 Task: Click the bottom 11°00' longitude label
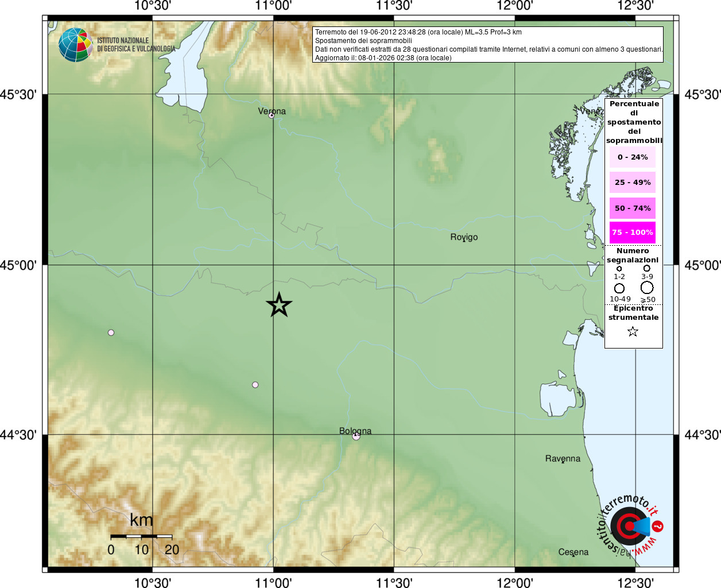coord(273,582)
